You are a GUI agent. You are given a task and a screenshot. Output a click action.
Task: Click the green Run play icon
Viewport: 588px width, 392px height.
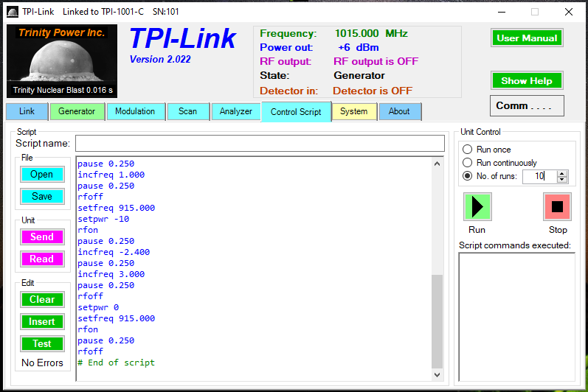477,206
